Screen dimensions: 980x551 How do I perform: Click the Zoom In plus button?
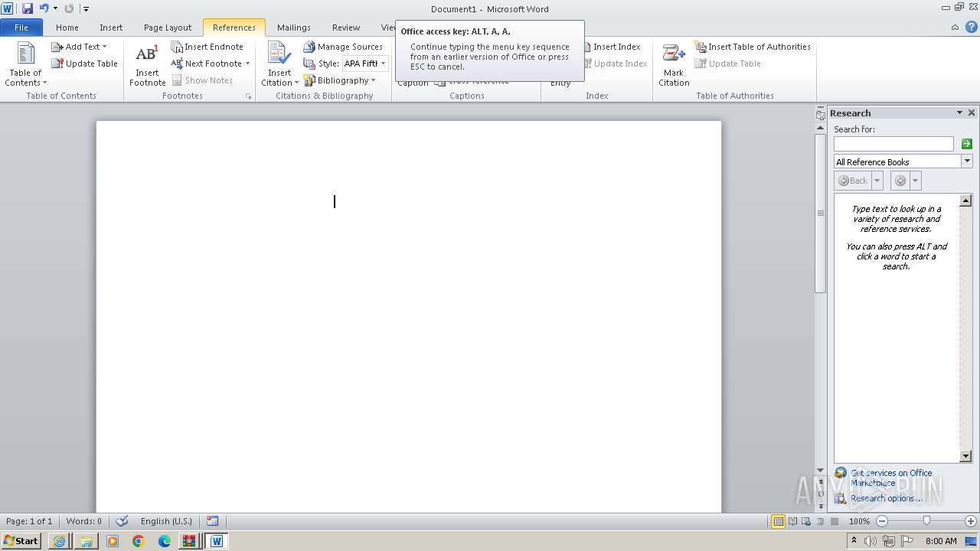971,521
